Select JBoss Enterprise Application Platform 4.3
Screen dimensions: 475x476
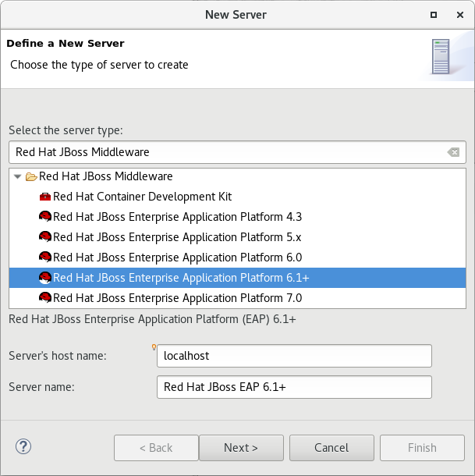click(237, 217)
